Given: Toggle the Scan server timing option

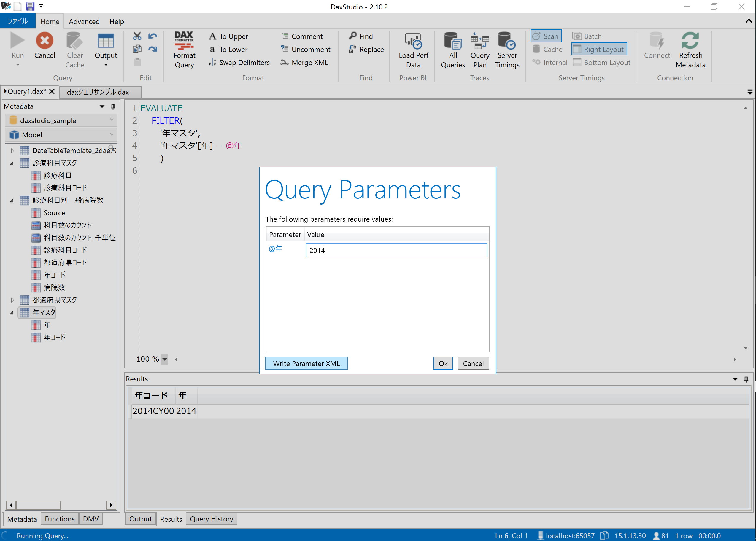Looking at the screenshot, I should point(546,36).
